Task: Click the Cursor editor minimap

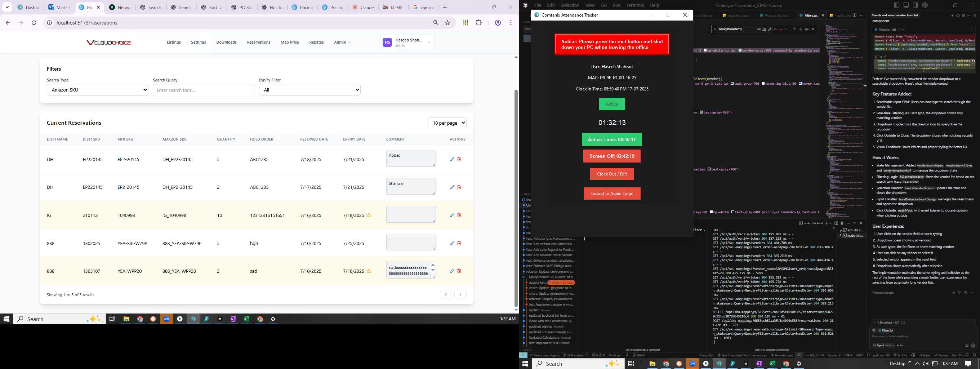Action: [845, 122]
